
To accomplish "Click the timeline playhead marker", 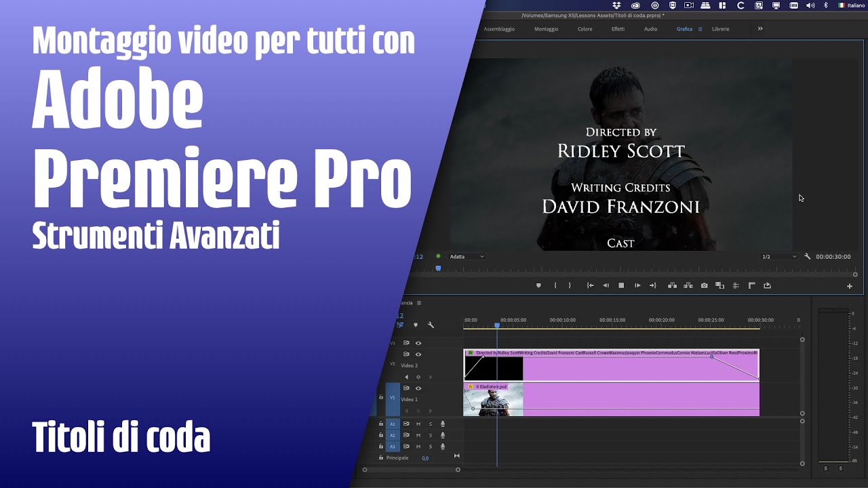I will 497,326.
